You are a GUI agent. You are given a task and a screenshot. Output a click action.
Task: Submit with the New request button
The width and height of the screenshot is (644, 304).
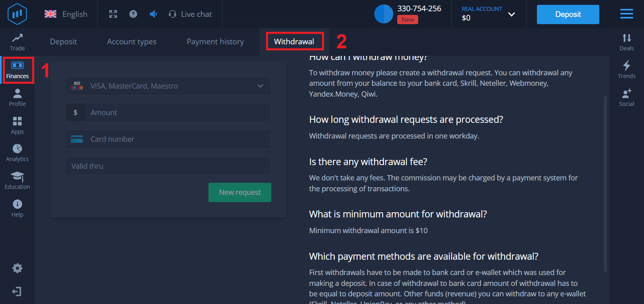(239, 192)
